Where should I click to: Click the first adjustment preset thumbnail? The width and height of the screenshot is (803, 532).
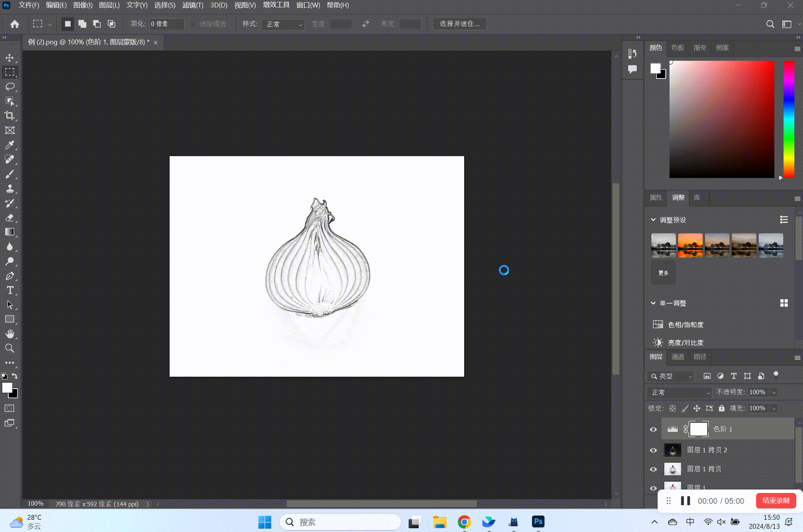[663, 245]
